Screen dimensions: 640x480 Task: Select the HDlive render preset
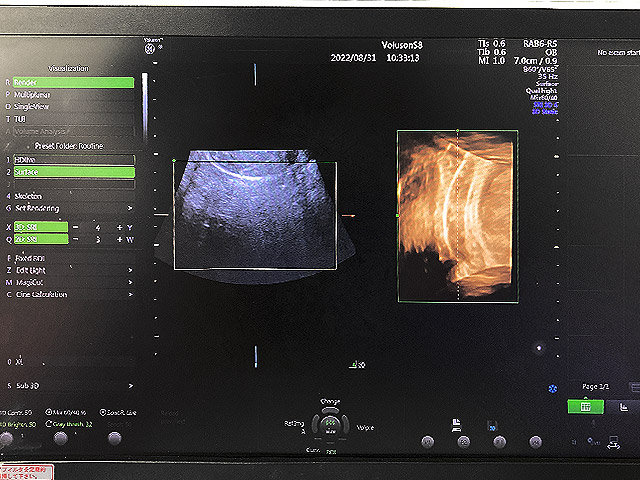click(74, 160)
